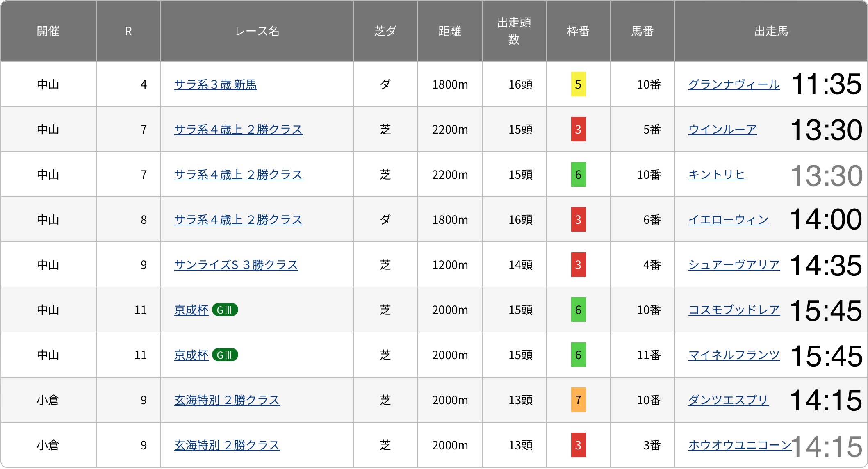Open the マイネルフランツ link
Image resolution: width=868 pixels, height=469 pixels.
(x=734, y=355)
